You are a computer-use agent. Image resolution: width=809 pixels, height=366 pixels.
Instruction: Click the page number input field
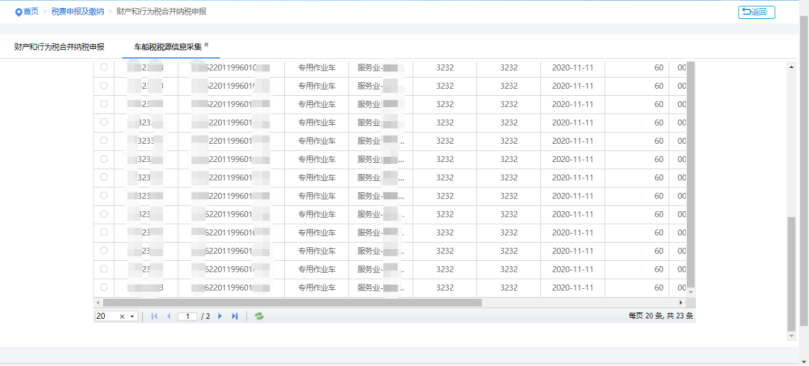click(187, 316)
